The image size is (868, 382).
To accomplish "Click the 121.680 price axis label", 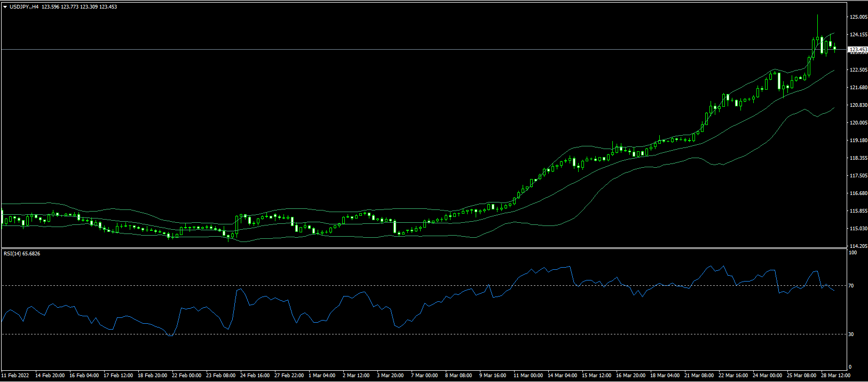I will [858, 88].
